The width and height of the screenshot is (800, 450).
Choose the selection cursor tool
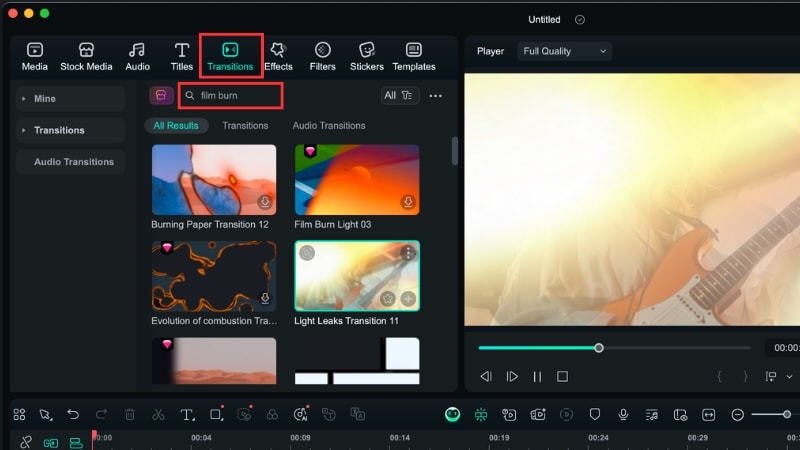[46, 414]
